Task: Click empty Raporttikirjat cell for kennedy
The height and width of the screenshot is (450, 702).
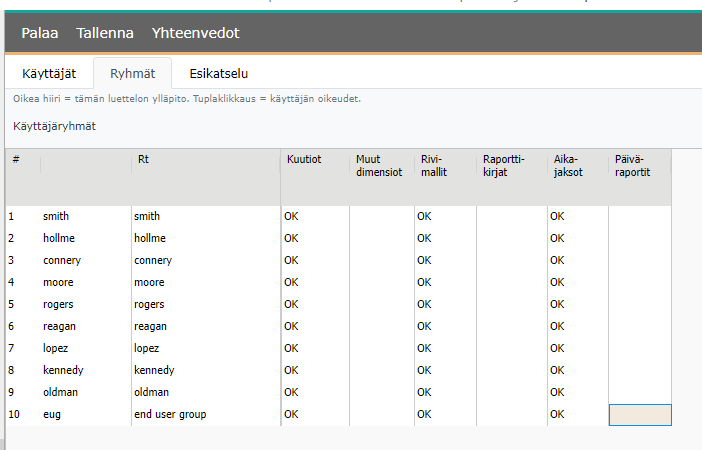Action: pyautogui.click(x=511, y=370)
